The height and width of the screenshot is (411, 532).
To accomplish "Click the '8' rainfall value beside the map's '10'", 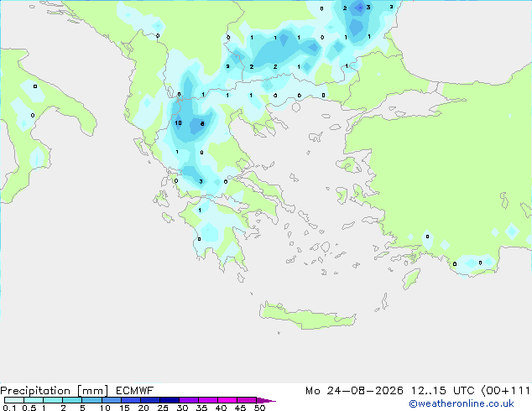I will [x=202, y=124].
